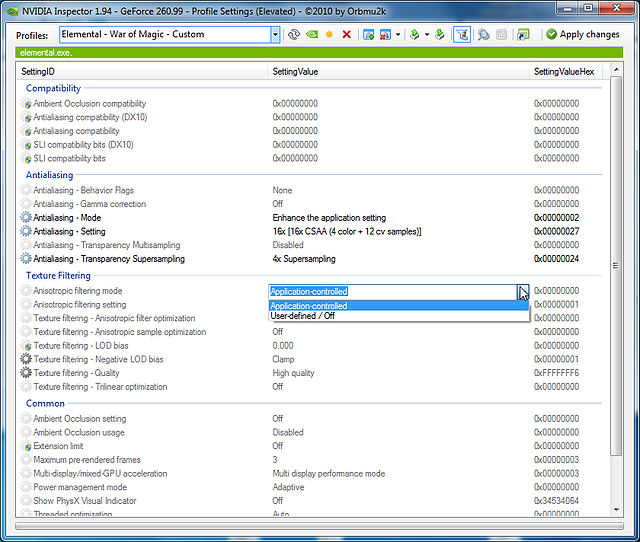This screenshot has width=640, height=542.
Task: Scan for modified profiles (magnifier icon)
Action: [x=484, y=35]
